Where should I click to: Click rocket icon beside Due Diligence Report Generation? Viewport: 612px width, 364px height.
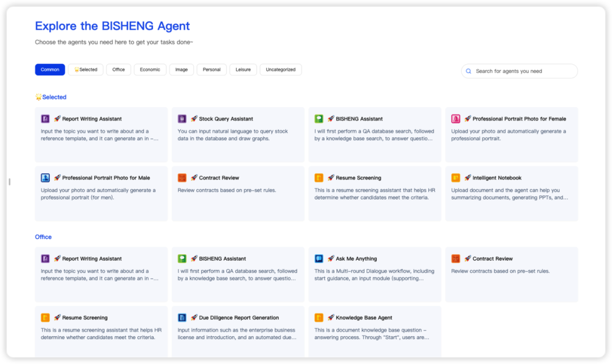[194, 318]
